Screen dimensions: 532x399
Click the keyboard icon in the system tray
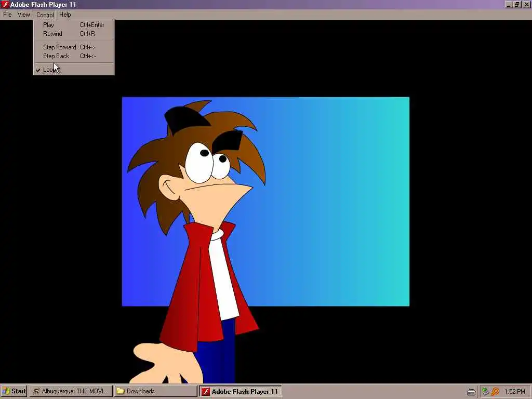471,392
